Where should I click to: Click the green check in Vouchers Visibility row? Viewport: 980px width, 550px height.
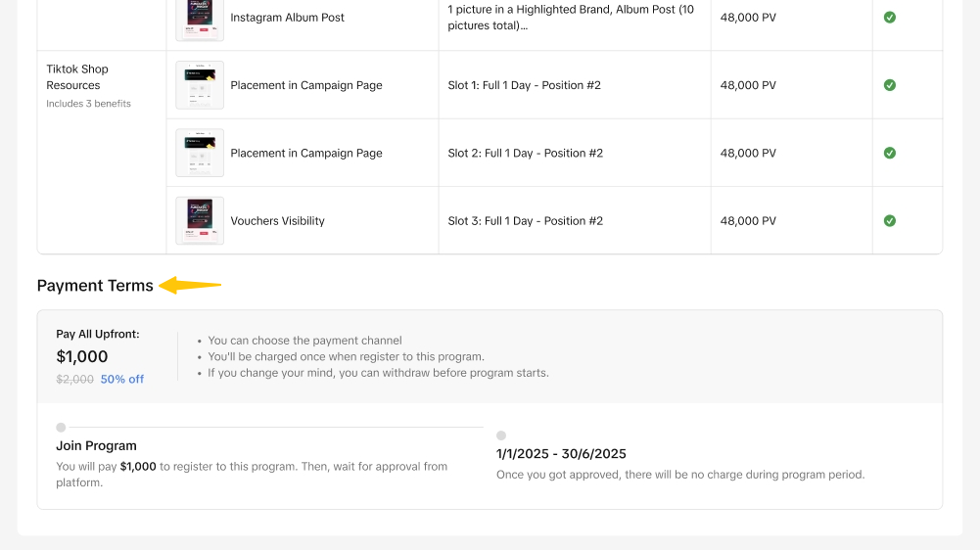889,221
